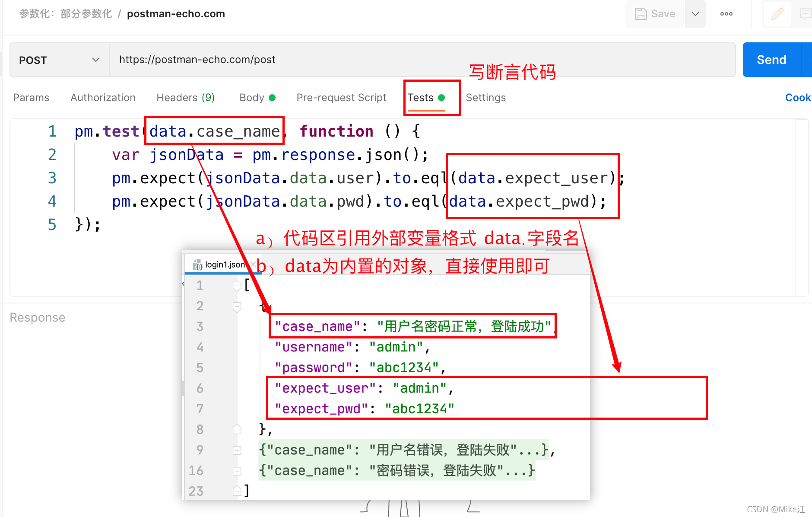Viewport: 812px width, 517px height.
Task: Collapse the object fold marker on JSON line 2
Action: coord(237,306)
